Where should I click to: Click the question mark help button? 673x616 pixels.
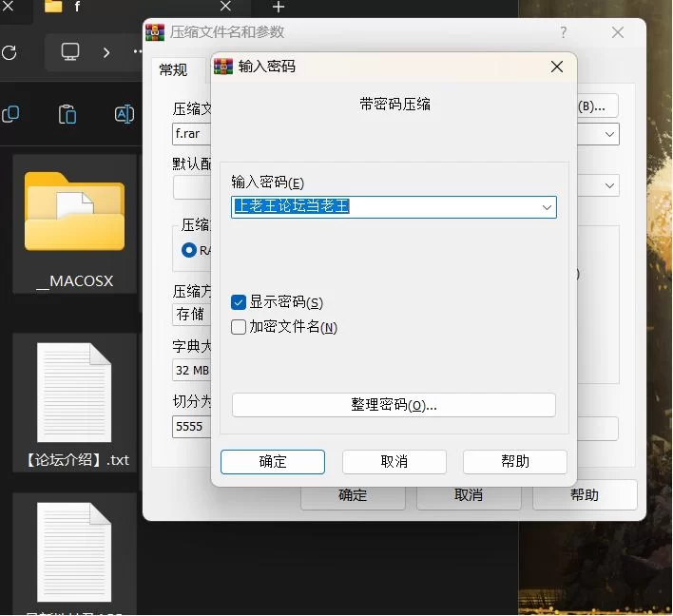tap(563, 32)
